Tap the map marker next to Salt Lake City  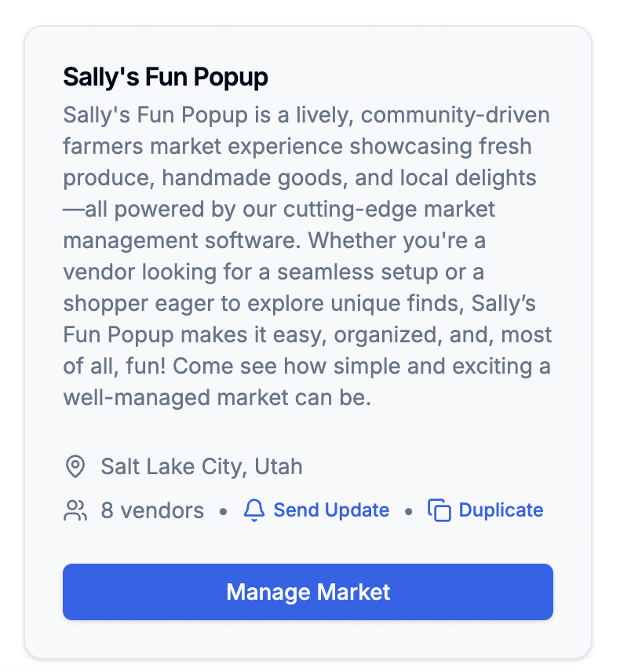click(x=75, y=466)
